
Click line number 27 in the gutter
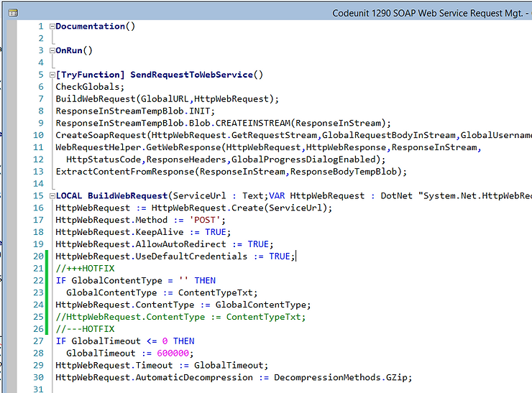(x=38, y=341)
